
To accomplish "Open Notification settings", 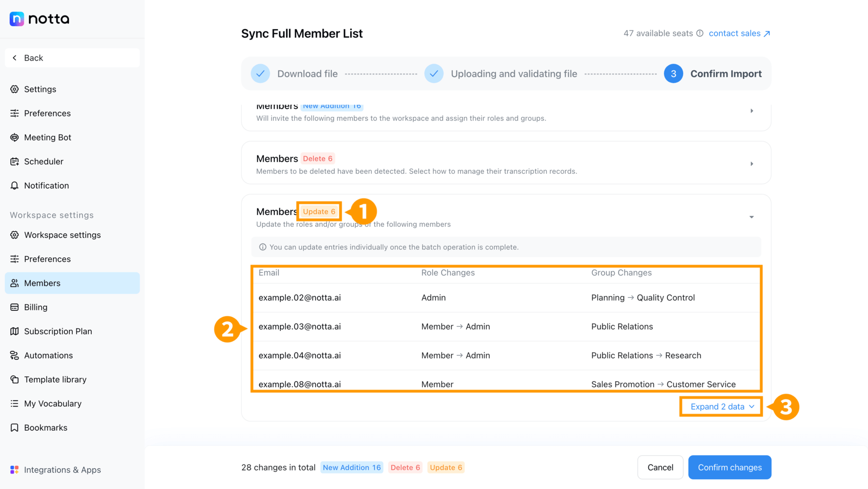I will [x=72, y=185].
